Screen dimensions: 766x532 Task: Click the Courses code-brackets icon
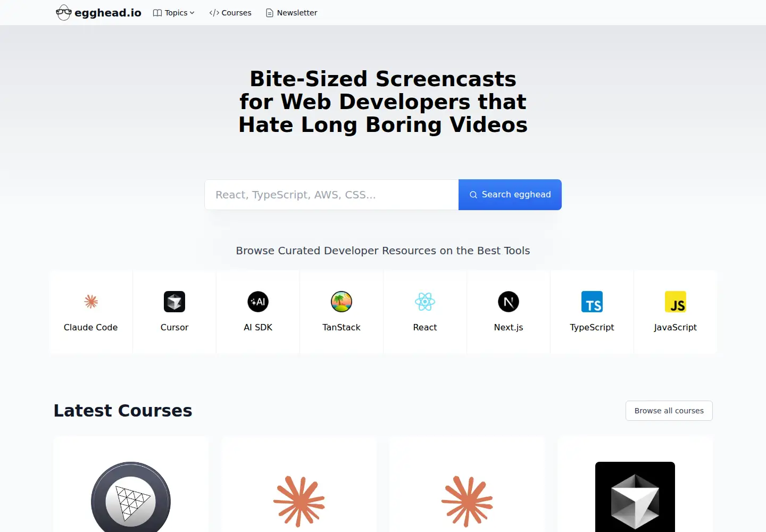pos(214,13)
